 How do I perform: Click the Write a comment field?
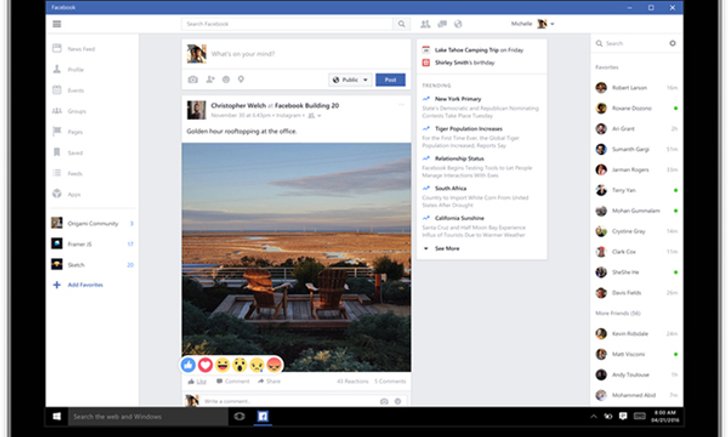click(x=290, y=401)
